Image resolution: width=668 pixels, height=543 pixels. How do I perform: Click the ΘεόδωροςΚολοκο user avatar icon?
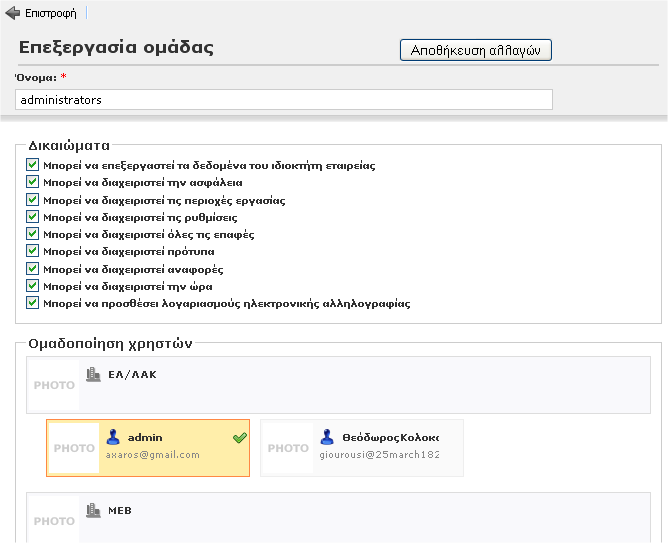327,437
